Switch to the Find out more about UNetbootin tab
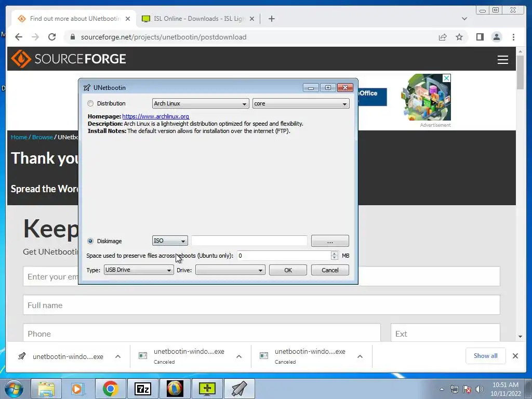This screenshot has width=532, height=399. point(75,19)
